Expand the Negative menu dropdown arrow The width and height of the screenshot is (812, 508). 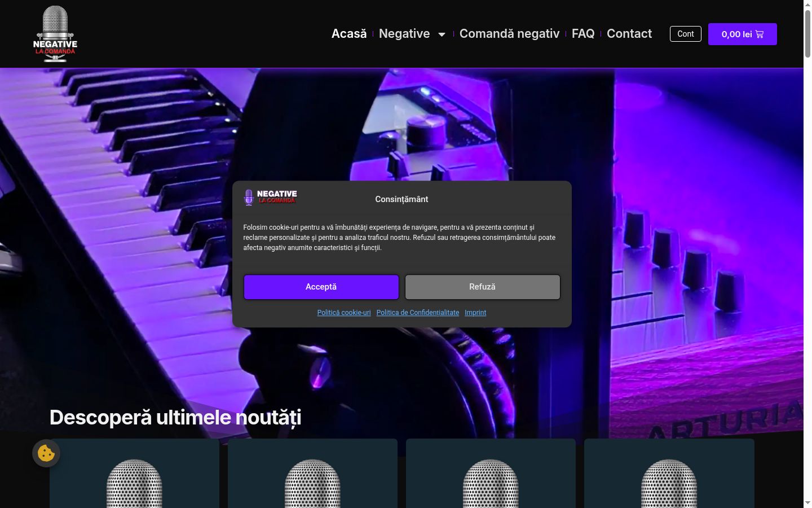tap(442, 34)
